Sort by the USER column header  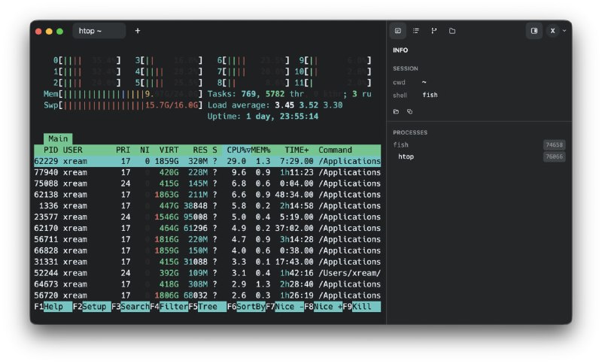click(72, 150)
